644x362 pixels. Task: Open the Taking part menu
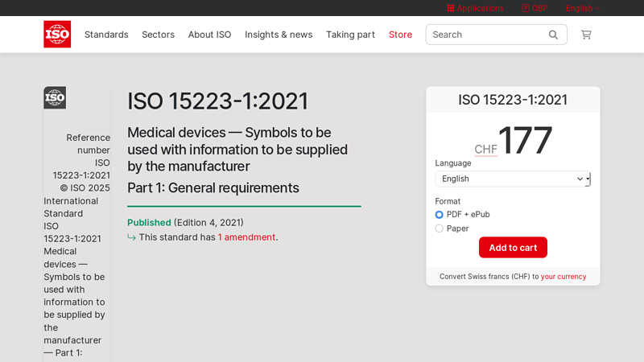click(350, 35)
